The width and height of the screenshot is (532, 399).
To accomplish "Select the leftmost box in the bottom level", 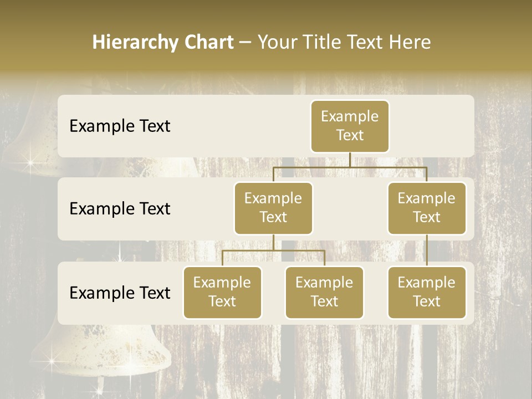I will [222, 292].
